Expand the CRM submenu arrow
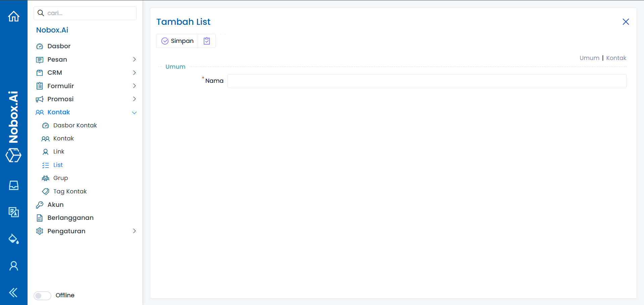 pyautogui.click(x=134, y=73)
